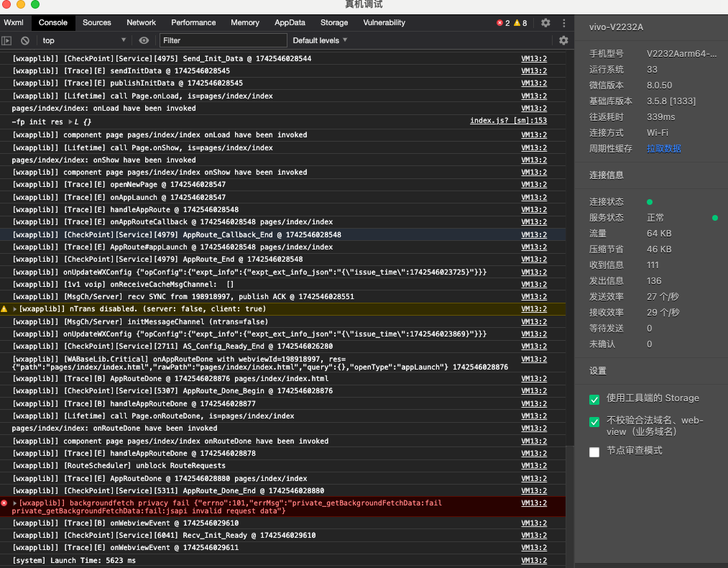Switch to the Performance tab
The height and width of the screenshot is (568, 728).
pos(193,22)
